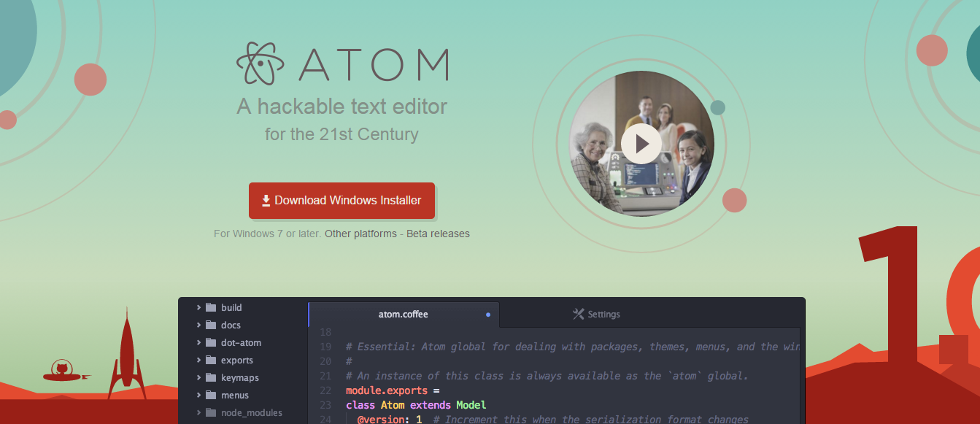This screenshot has height=424, width=980.
Task: Click line number 18 in the gutter
Action: [x=325, y=332]
